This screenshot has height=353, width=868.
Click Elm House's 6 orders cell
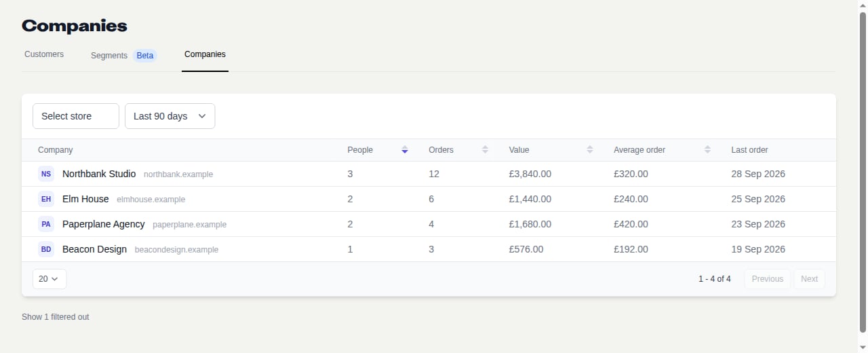(x=431, y=199)
